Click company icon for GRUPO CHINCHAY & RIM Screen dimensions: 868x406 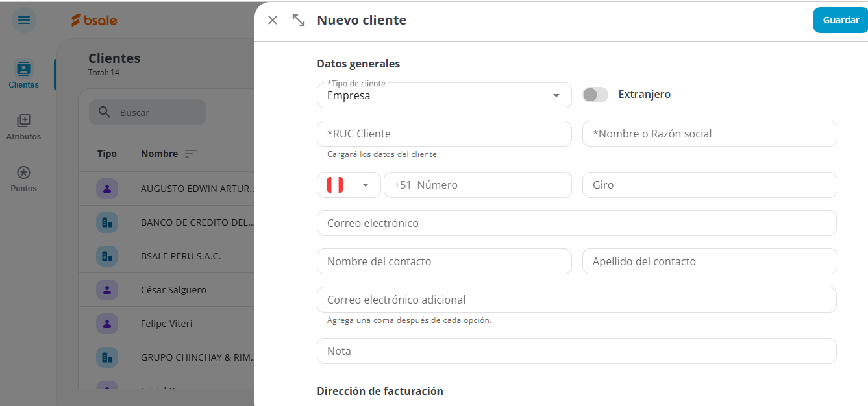(x=107, y=357)
